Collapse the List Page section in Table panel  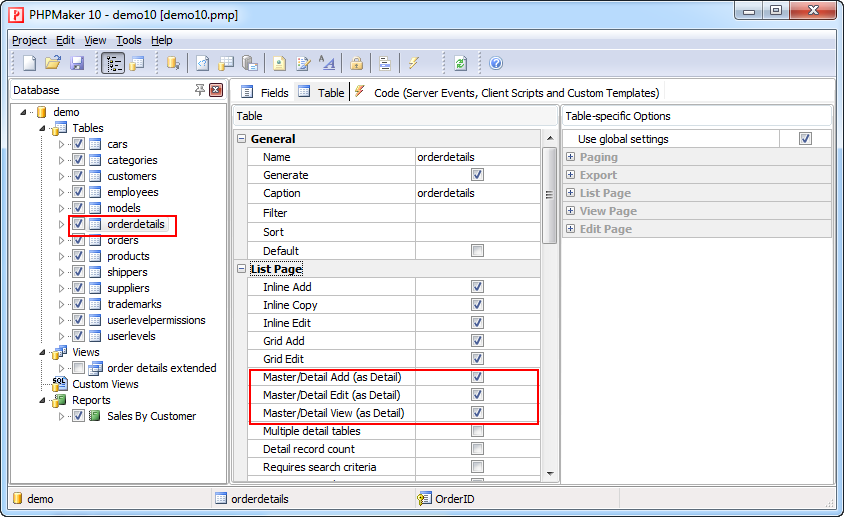coord(242,268)
